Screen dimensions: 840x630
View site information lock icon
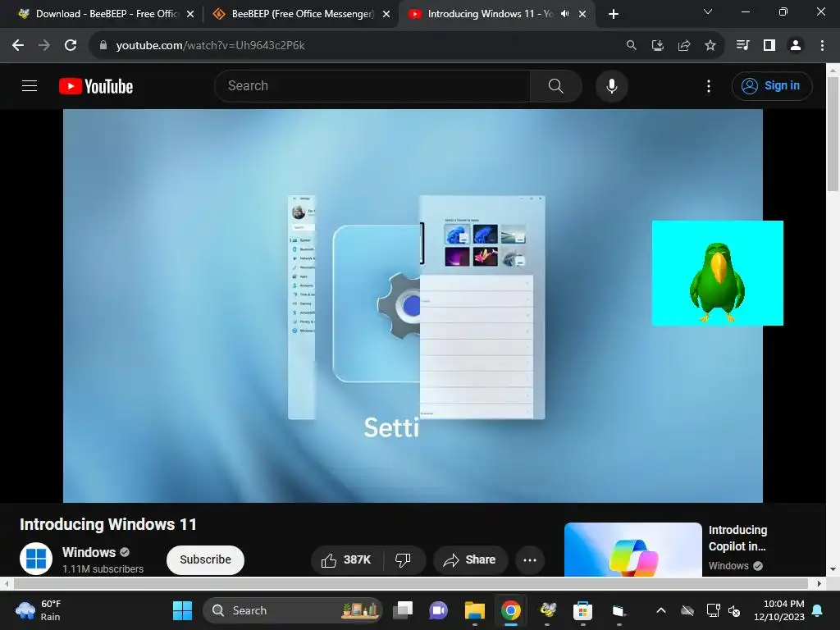[103, 46]
